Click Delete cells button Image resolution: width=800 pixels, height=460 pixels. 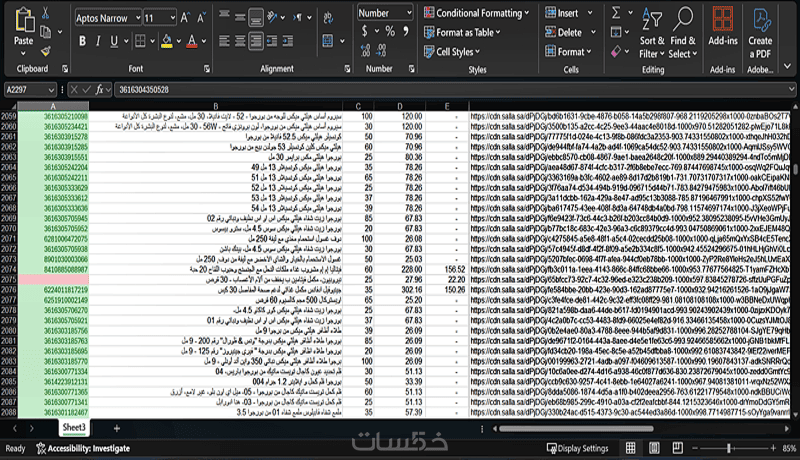tap(563, 32)
